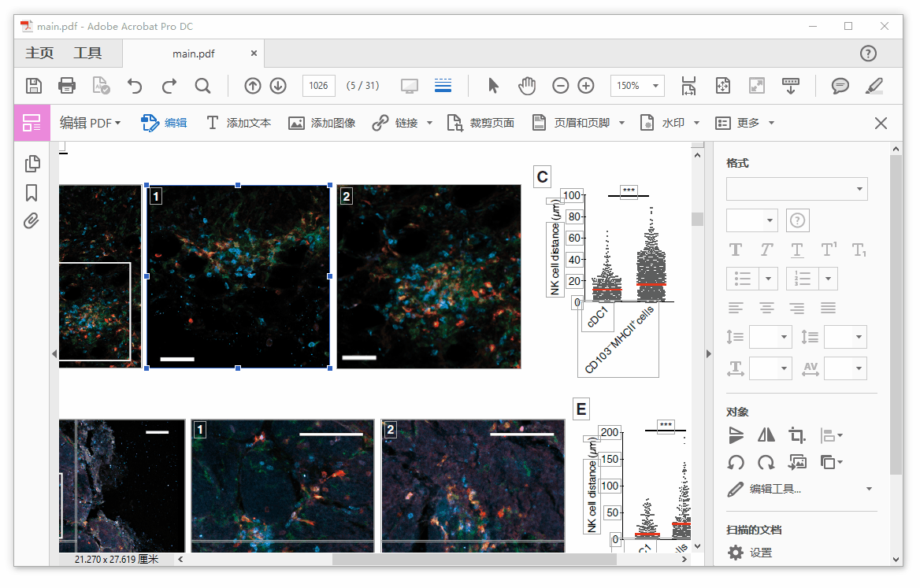The width and height of the screenshot is (920, 588).
Task: Click the Save file icon
Action: [34, 86]
